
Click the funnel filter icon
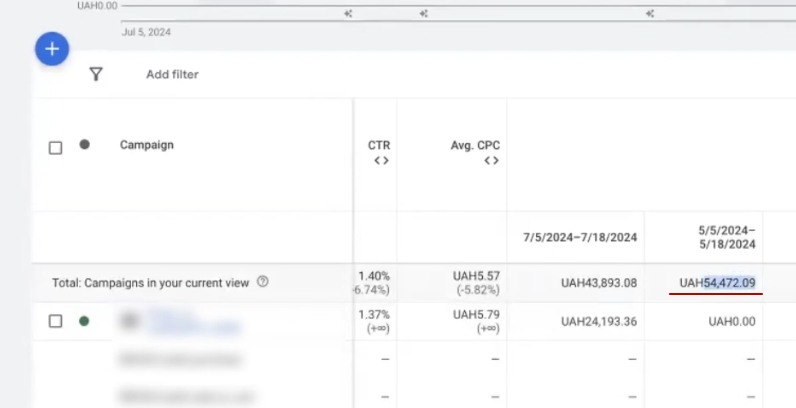point(96,74)
